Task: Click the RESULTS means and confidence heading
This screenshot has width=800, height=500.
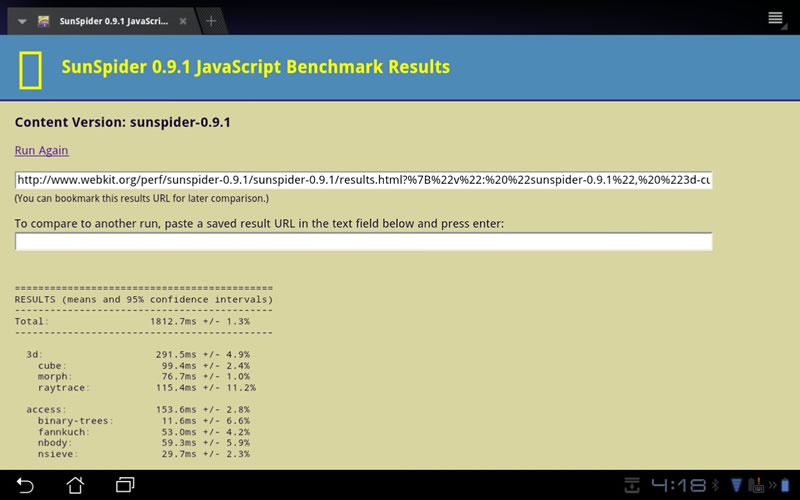Action: (x=144, y=299)
